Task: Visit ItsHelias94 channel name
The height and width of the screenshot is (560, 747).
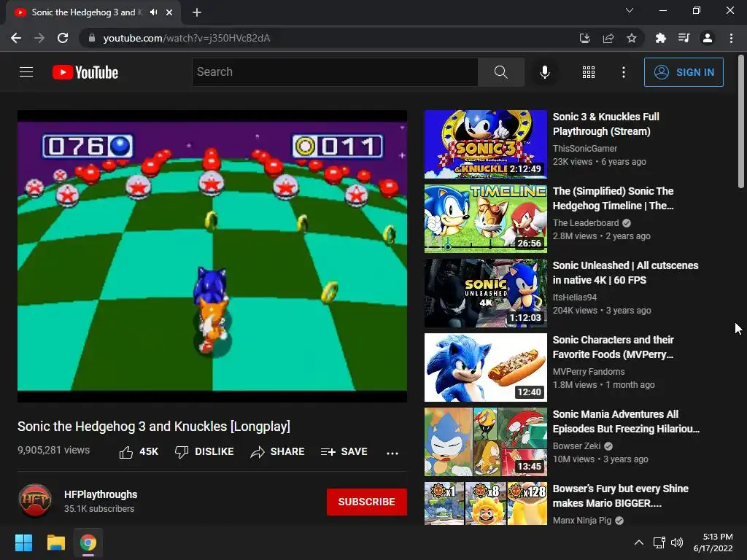Action: pyautogui.click(x=575, y=297)
